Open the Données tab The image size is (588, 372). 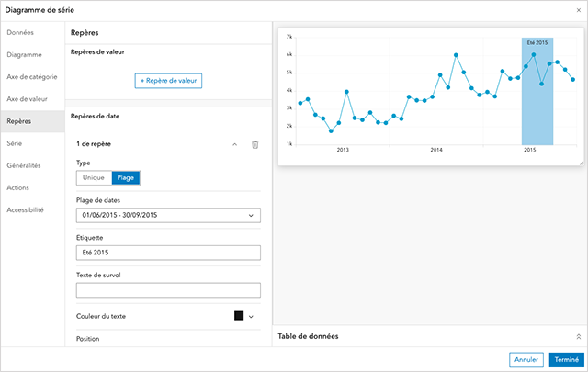[33, 33]
